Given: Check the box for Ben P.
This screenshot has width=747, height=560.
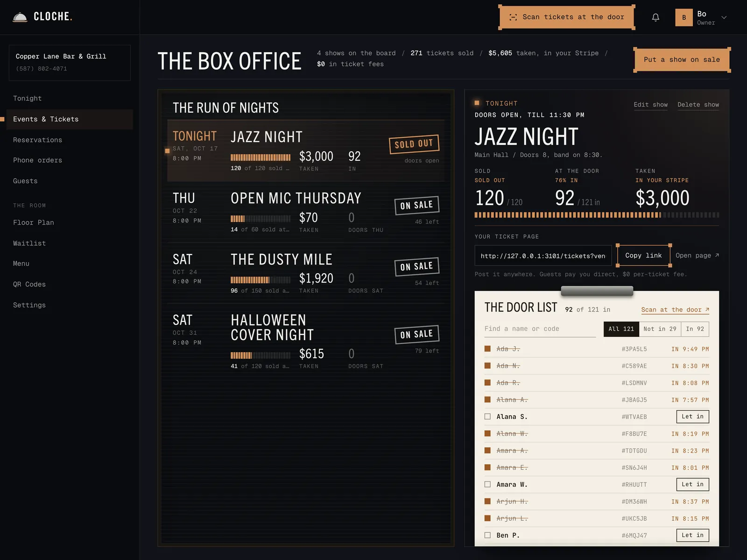Looking at the screenshot, I should click(487, 535).
